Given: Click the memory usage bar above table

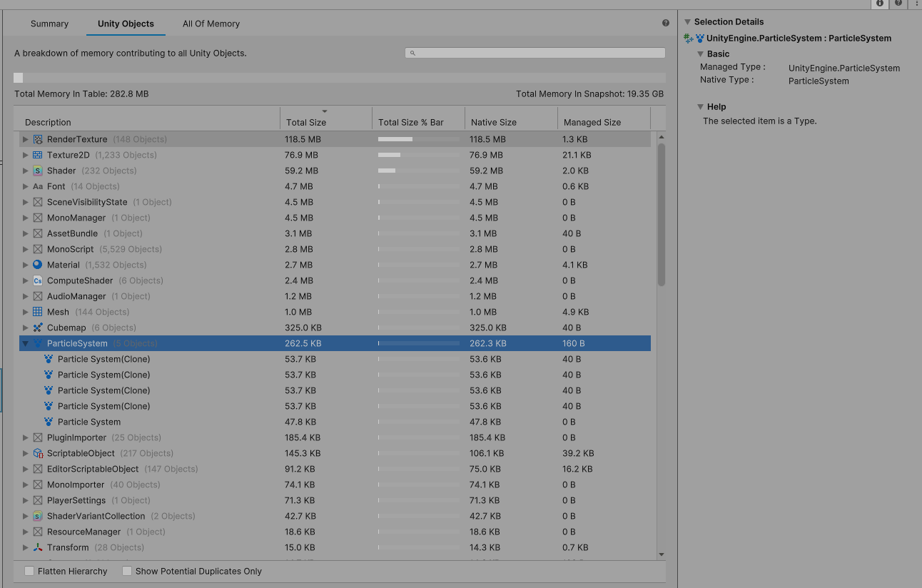Looking at the screenshot, I should click(x=340, y=78).
